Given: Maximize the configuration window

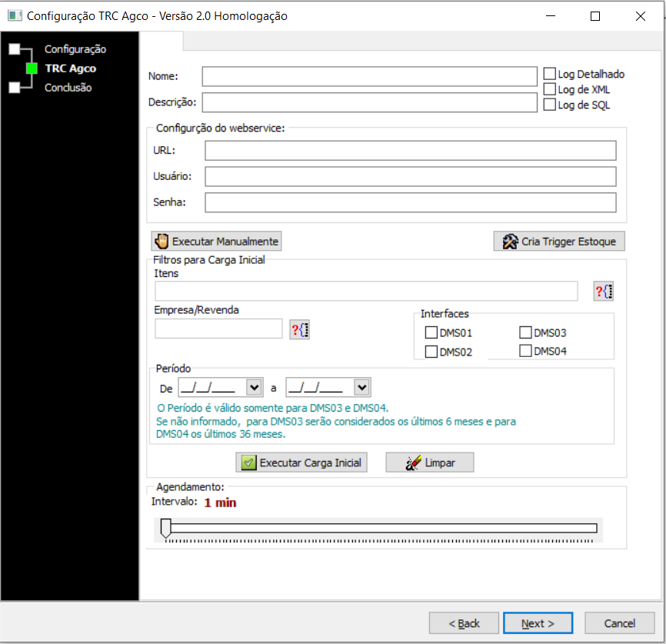Looking at the screenshot, I should pyautogui.click(x=595, y=16).
